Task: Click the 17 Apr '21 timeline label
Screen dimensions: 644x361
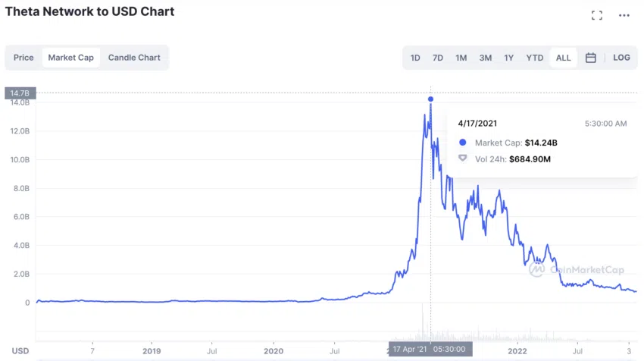Action: pyautogui.click(x=430, y=349)
